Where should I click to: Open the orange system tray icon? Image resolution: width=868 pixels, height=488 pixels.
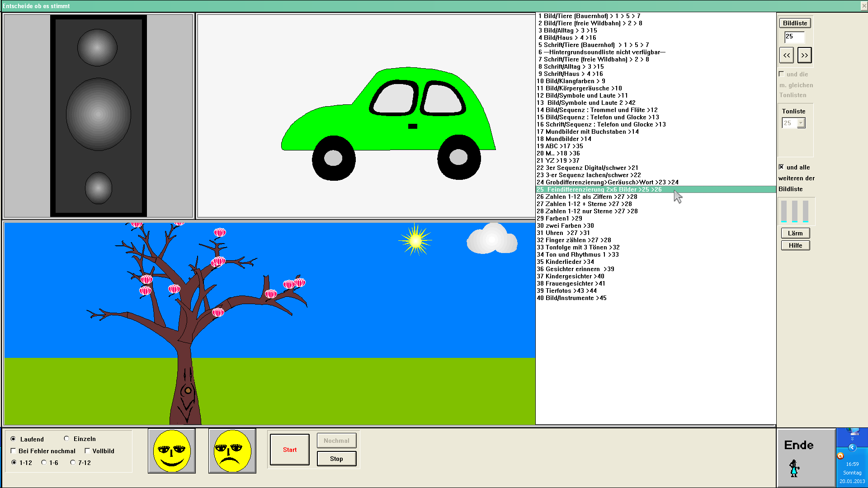click(x=840, y=455)
